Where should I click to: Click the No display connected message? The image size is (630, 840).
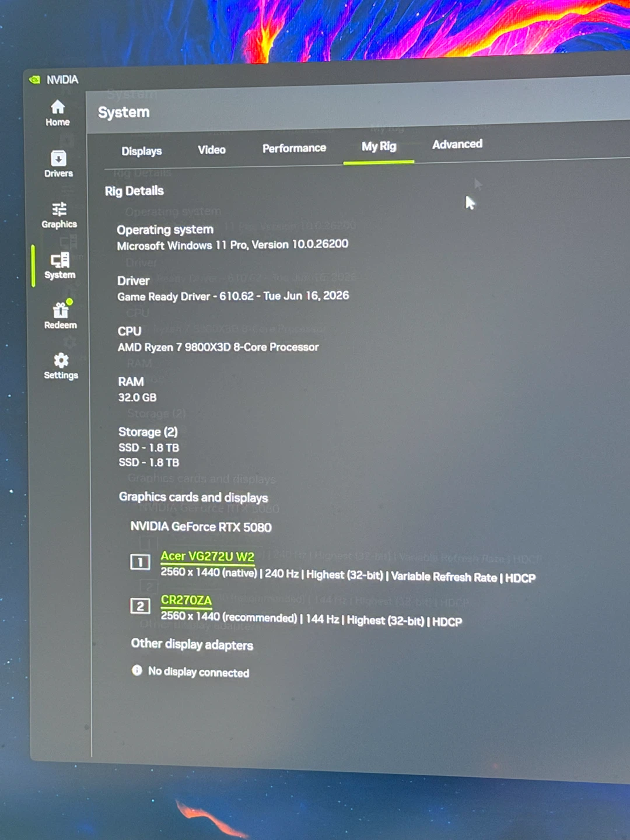tap(198, 672)
